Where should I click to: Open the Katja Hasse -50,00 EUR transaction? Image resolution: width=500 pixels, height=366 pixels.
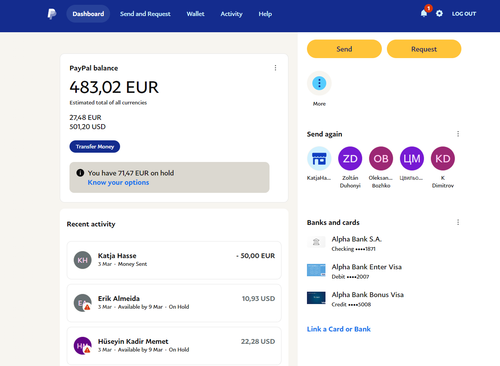click(174, 260)
